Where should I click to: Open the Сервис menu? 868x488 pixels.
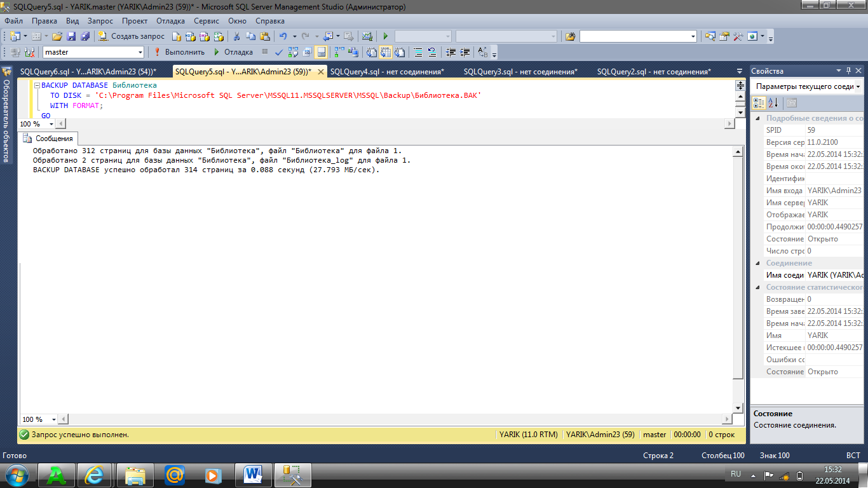(207, 20)
